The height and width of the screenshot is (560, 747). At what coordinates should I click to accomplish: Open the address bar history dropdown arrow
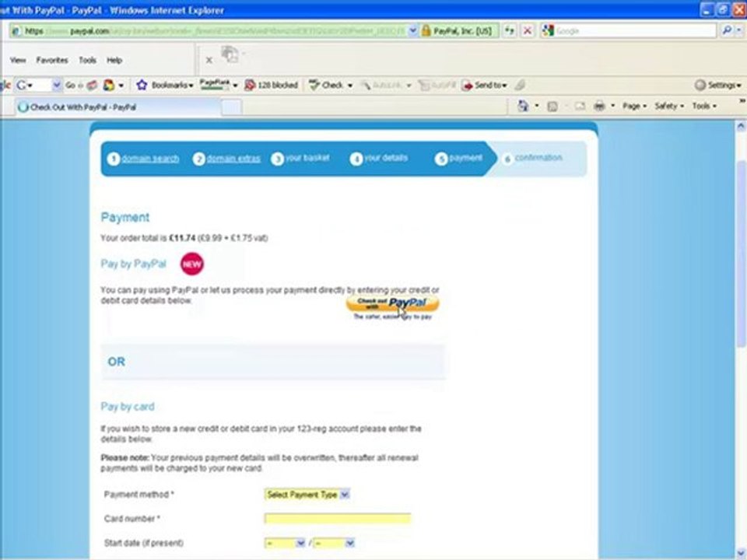click(412, 31)
